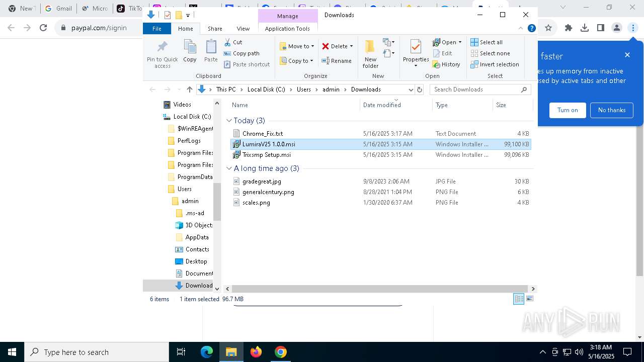Click Select none
This screenshot has height=362, width=644.
pyautogui.click(x=490, y=53)
